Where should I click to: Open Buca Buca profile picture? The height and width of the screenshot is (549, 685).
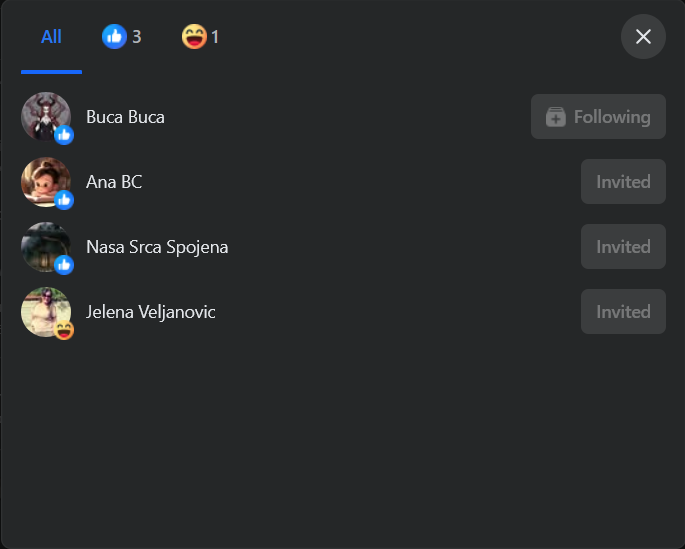(46, 117)
